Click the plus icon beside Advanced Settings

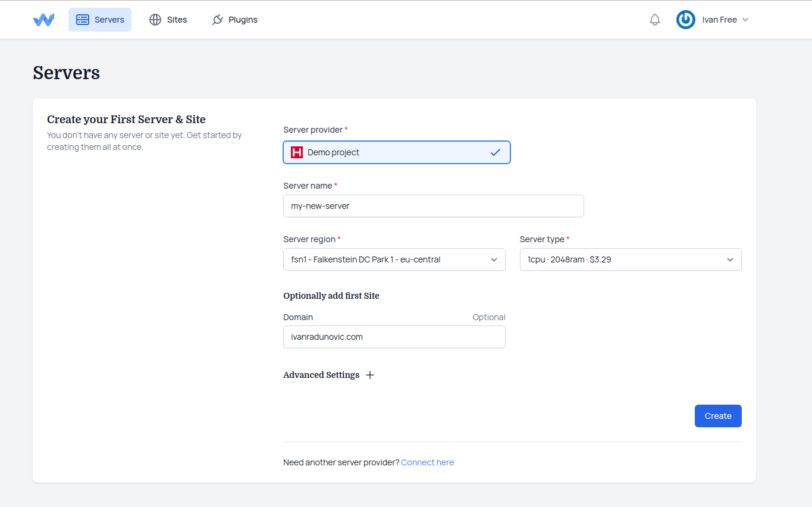pos(370,375)
